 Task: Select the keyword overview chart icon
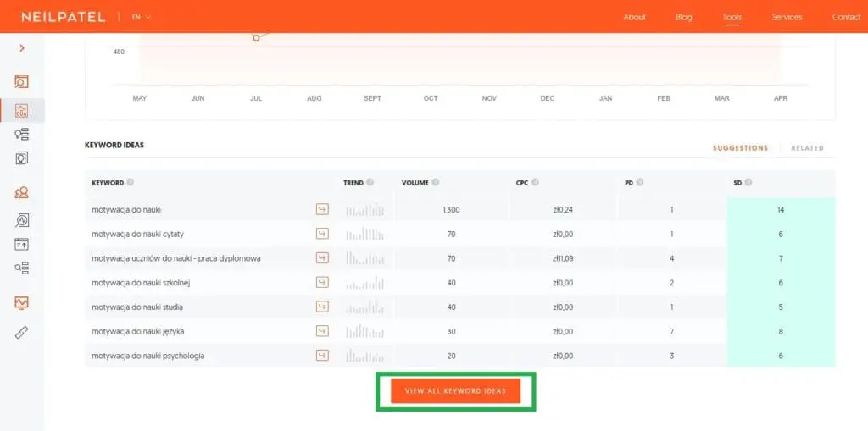(21, 110)
